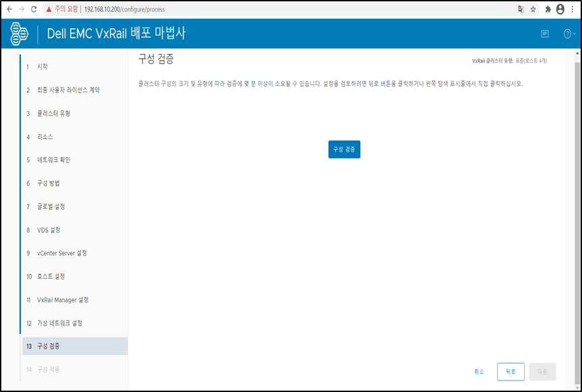Bookmark this page with star icon
This screenshot has height=392, width=582.
[x=533, y=9]
